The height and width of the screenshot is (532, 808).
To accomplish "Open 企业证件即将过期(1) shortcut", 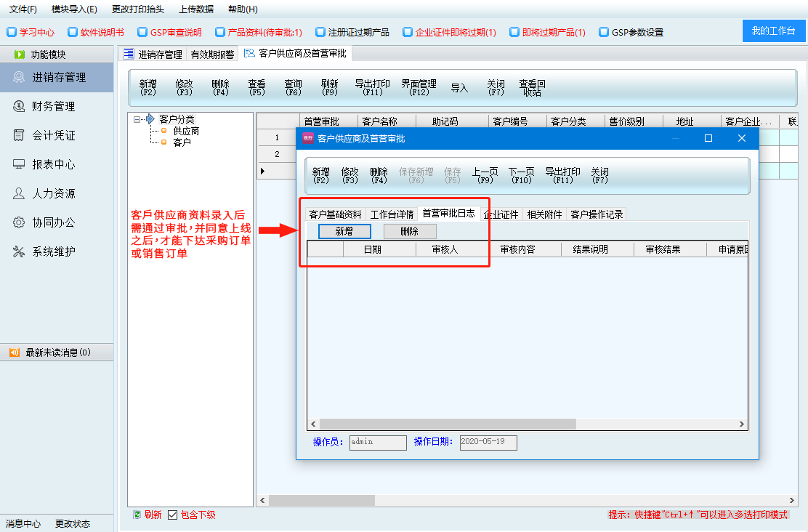I will click(x=449, y=33).
